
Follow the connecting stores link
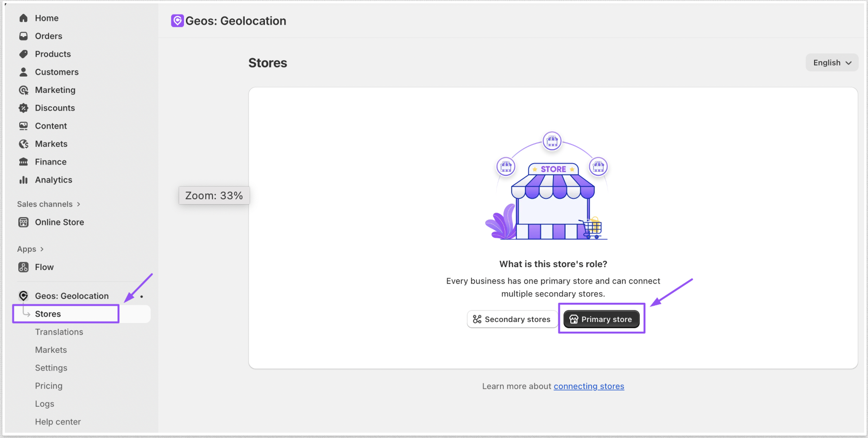(589, 386)
